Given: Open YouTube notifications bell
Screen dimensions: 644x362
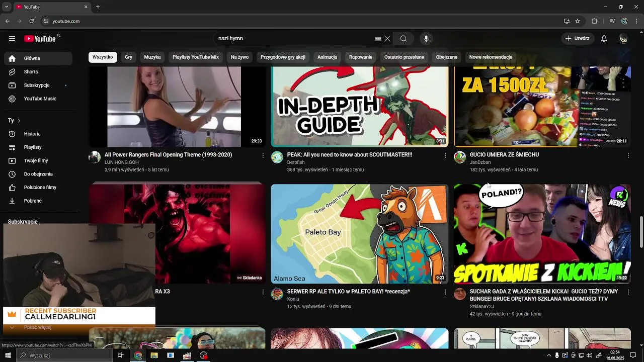Looking at the screenshot, I should tap(604, 39).
